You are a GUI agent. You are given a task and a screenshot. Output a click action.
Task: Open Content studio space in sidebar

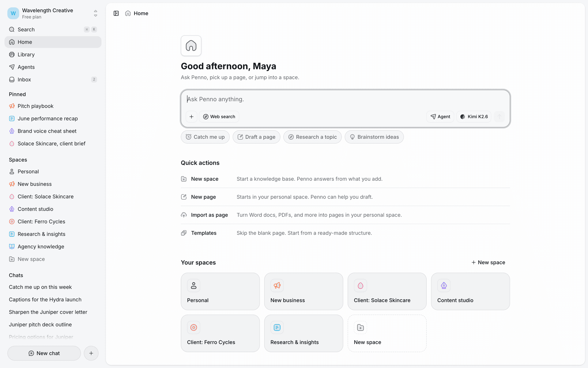(x=53, y=209)
